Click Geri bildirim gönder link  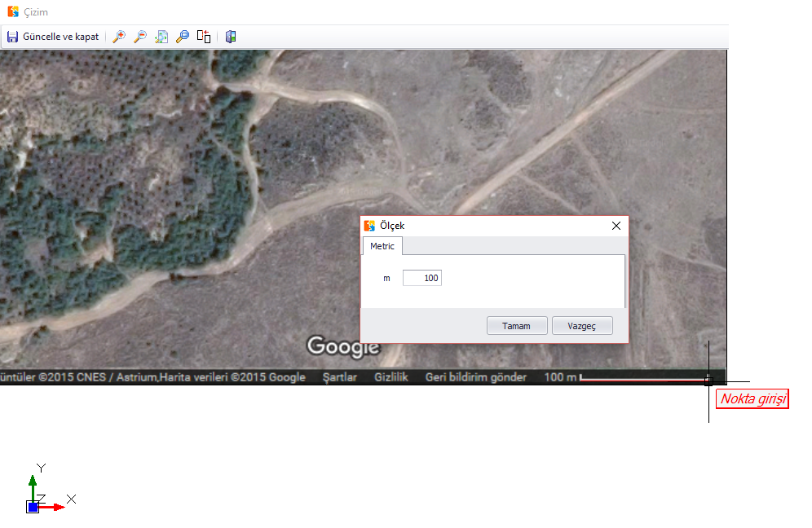[476, 377]
